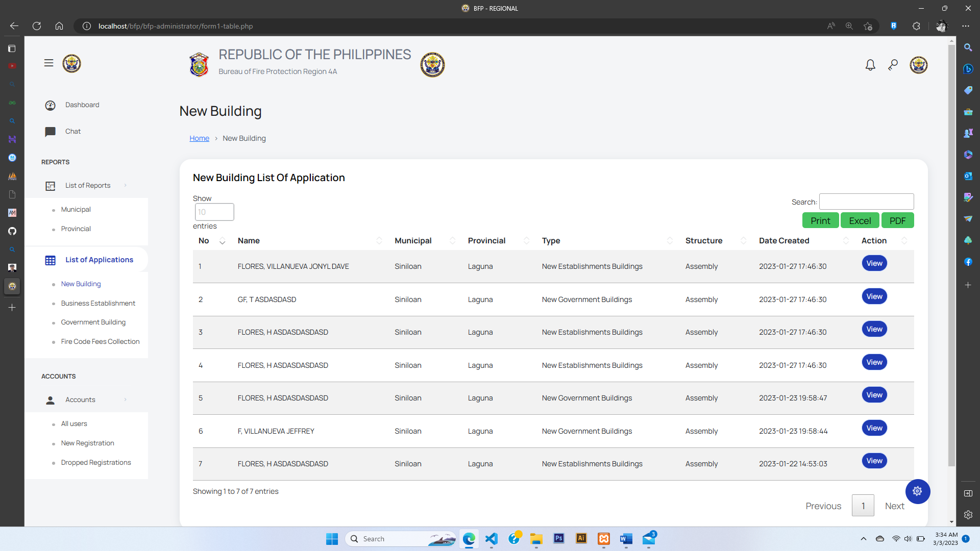Open the Show entries dropdown
980x551 pixels.
[x=214, y=212]
